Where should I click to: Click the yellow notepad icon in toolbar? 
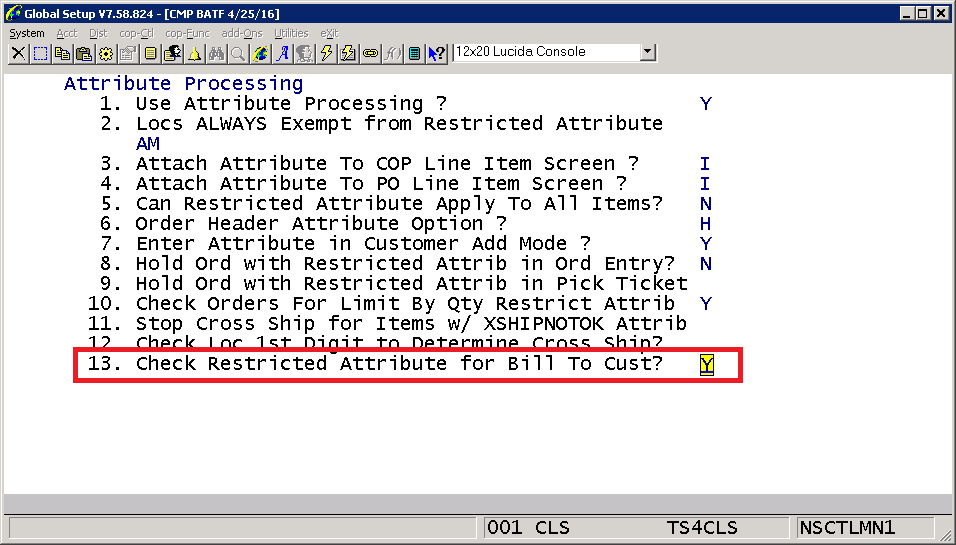tap(150, 53)
